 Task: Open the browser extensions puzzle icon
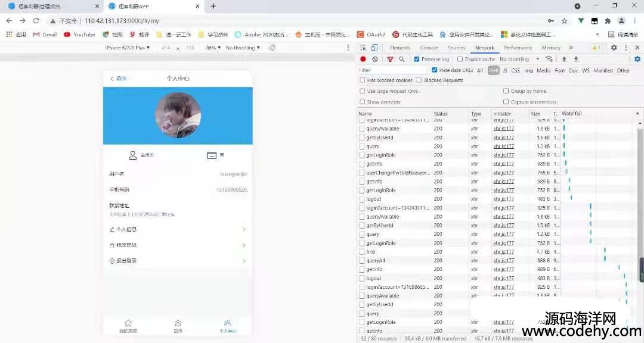[x=608, y=20]
